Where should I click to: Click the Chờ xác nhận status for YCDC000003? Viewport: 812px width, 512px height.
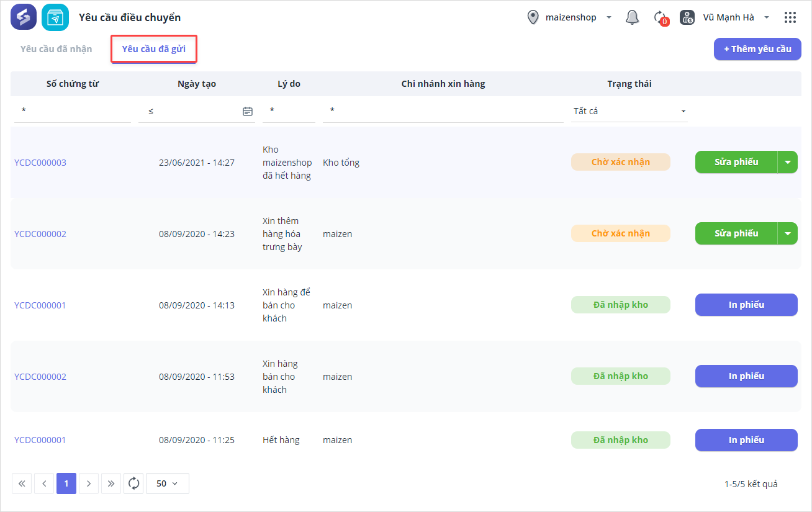coord(621,162)
